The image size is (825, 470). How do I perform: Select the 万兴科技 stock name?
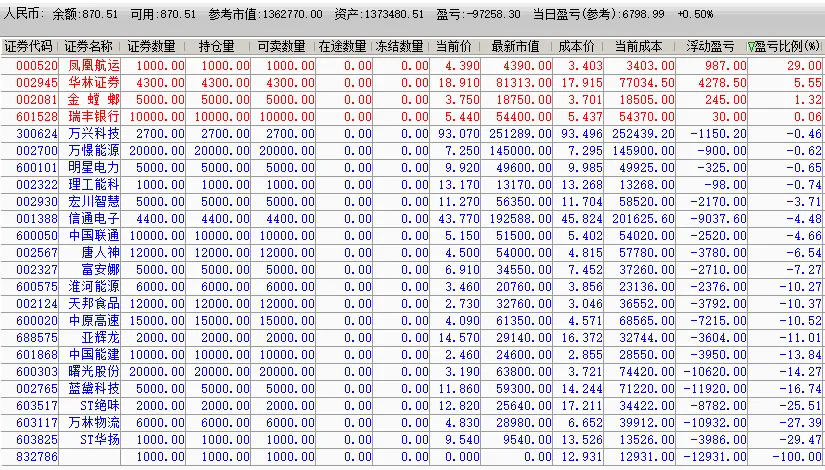click(94, 134)
